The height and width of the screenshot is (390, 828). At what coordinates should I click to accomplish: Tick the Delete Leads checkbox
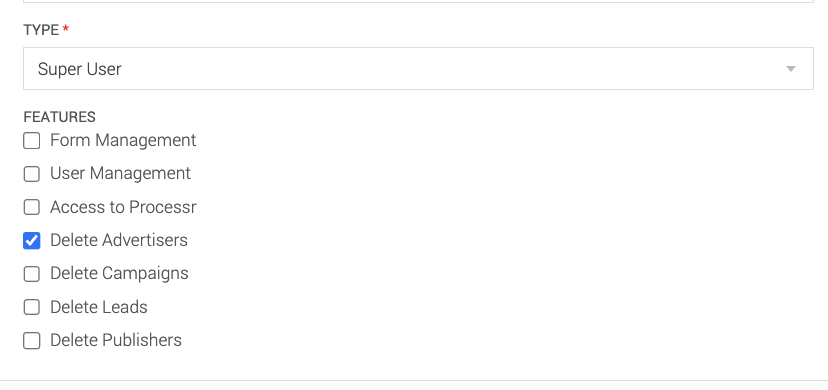click(x=32, y=307)
